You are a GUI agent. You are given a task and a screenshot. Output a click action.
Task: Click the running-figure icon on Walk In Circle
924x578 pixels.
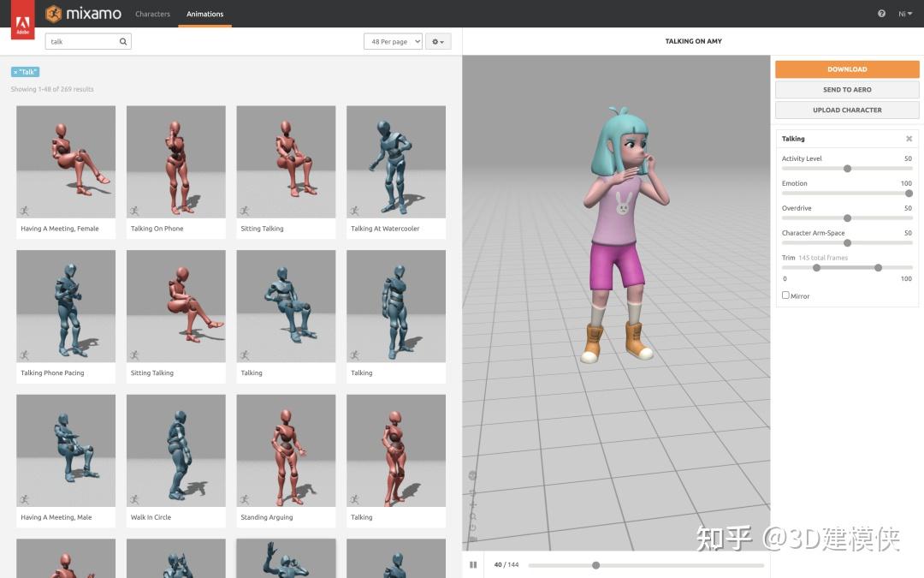[135, 499]
